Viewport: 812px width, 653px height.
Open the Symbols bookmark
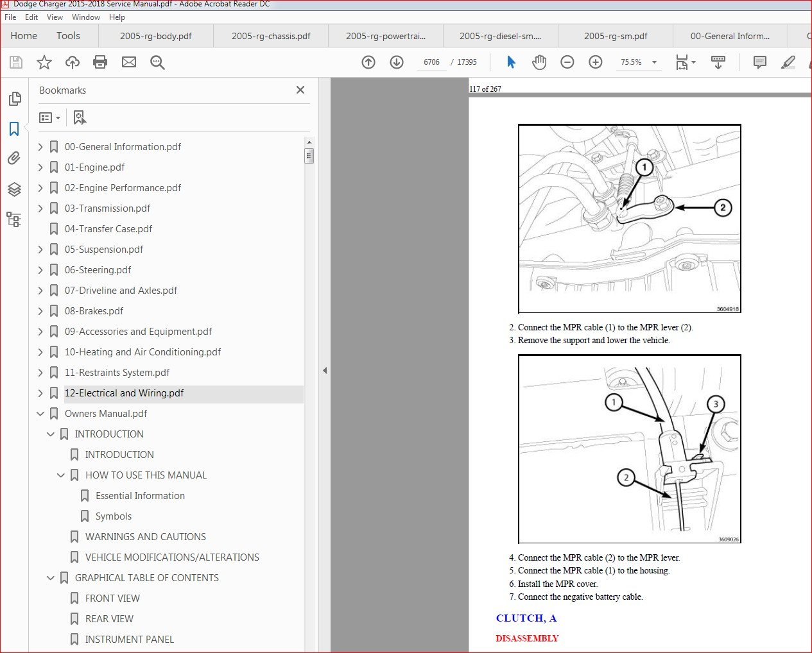(114, 516)
